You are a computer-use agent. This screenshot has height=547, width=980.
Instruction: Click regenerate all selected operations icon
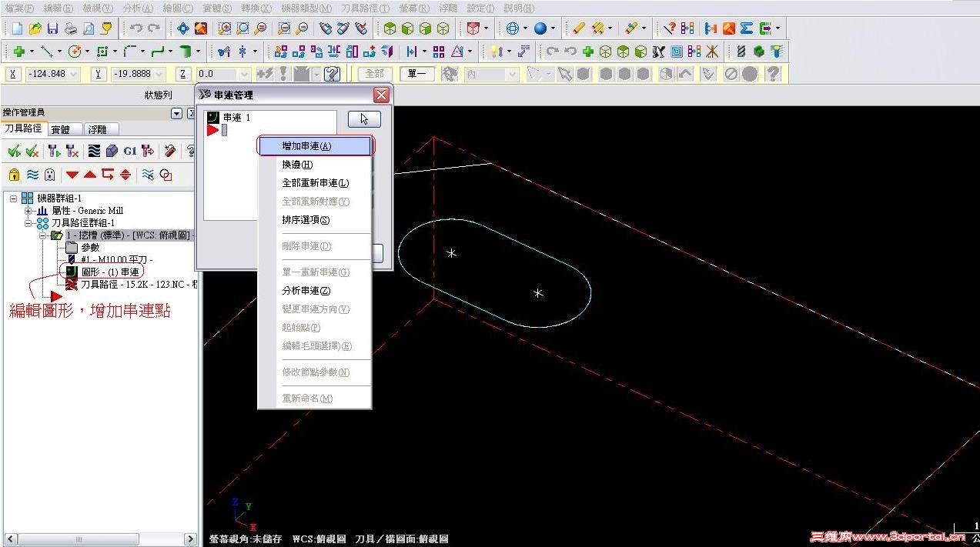point(53,152)
